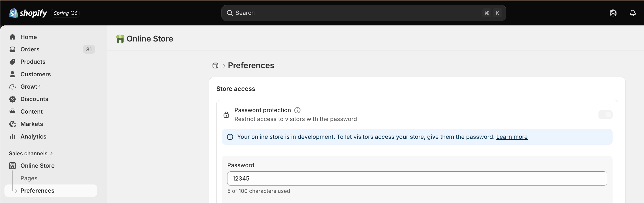Open Orders section
This screenshot has width=644, height=203.
coord(30,49)
